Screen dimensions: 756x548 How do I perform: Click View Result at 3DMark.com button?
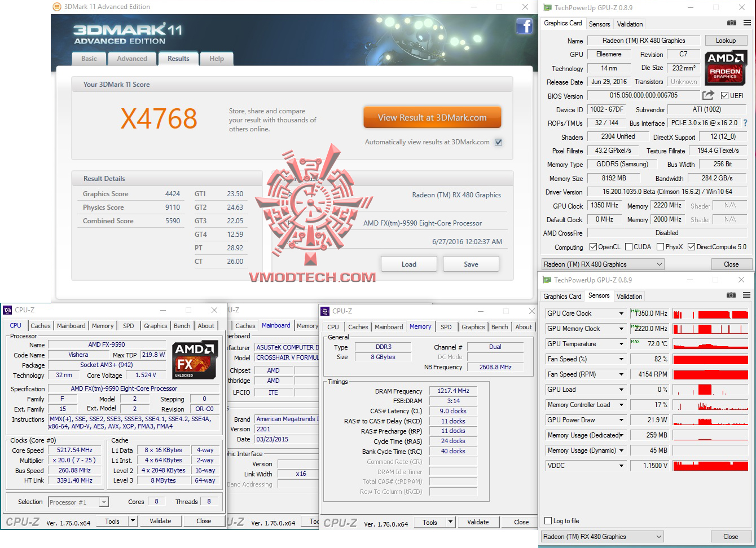click(432, 117)
